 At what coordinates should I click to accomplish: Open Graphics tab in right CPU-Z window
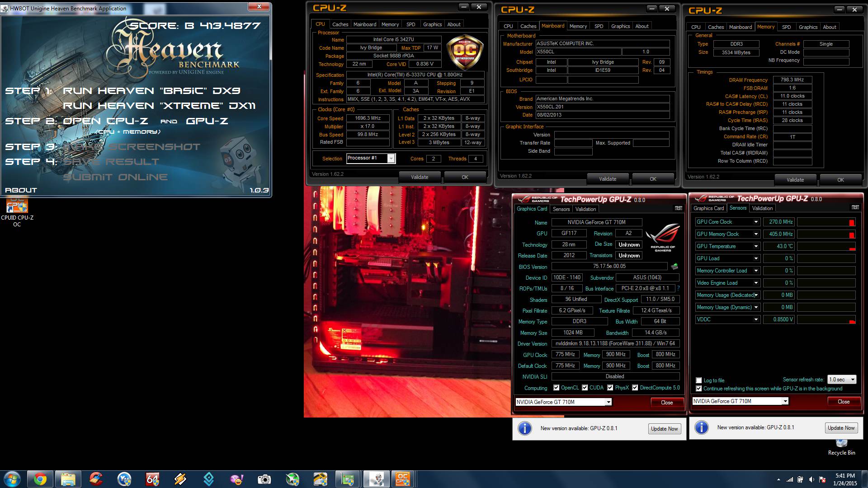point(808,27)
